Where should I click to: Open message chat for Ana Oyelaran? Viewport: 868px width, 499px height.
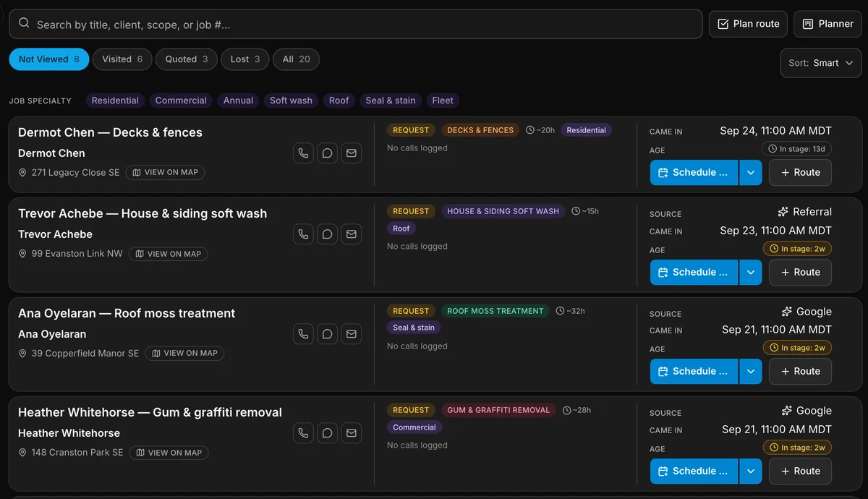[328, 334]
